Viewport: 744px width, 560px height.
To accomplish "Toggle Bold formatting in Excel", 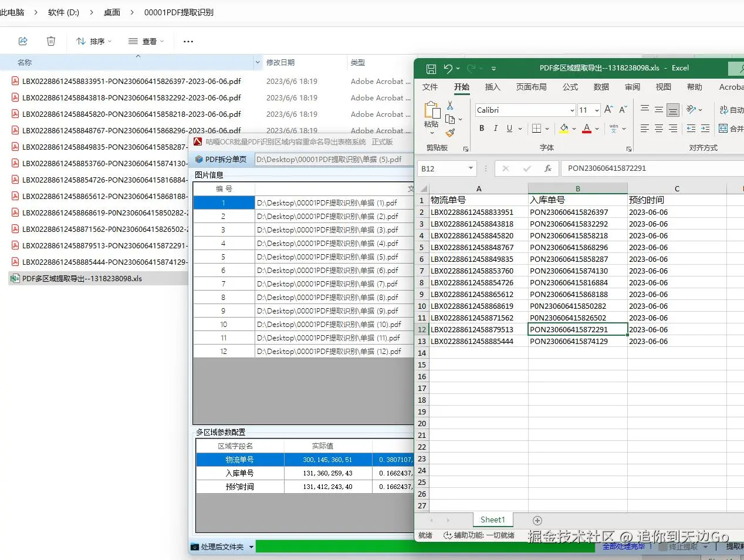I will click(x=482, y=128).
